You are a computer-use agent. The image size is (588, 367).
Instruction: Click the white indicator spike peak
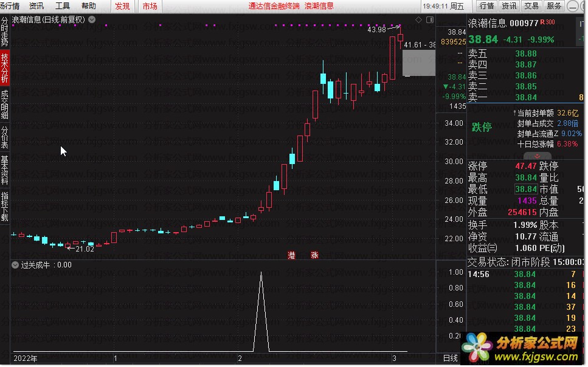click(x=261, y=273)
